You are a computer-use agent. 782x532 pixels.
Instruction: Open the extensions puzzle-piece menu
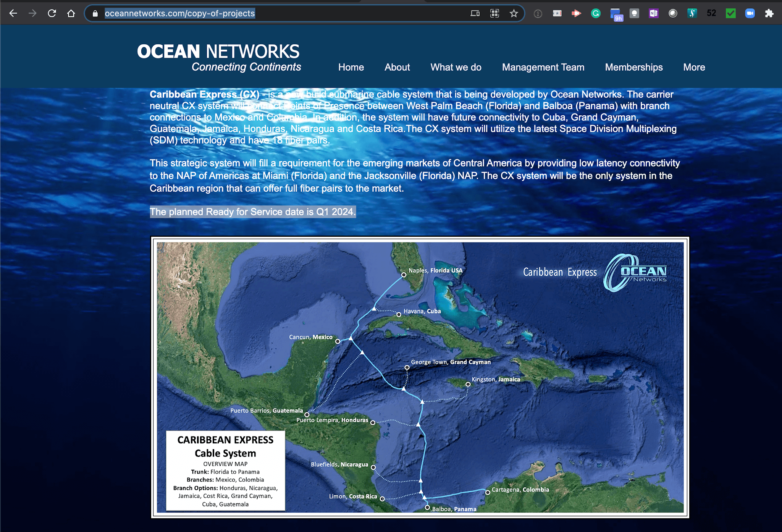click(x=769, y=13)
